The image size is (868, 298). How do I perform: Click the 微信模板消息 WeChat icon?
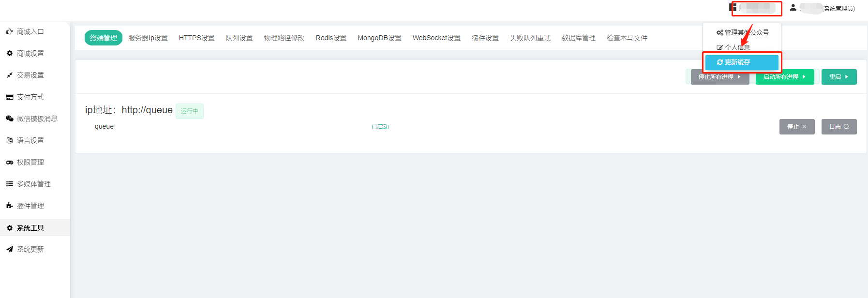pyautogui.click(x=10, y=119)
